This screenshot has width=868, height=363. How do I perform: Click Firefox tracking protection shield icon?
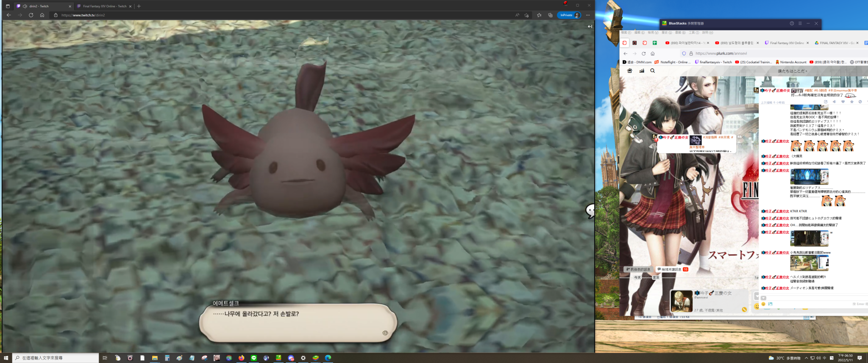coord(684,53)
